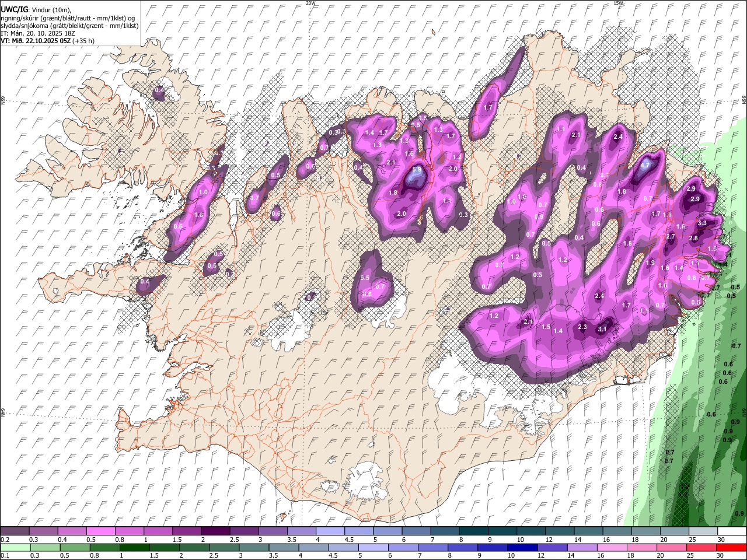747x560 pixels.
Task: Click the 2.3 snowfall value beside 3.1
Action: click(x=582, y=327)
